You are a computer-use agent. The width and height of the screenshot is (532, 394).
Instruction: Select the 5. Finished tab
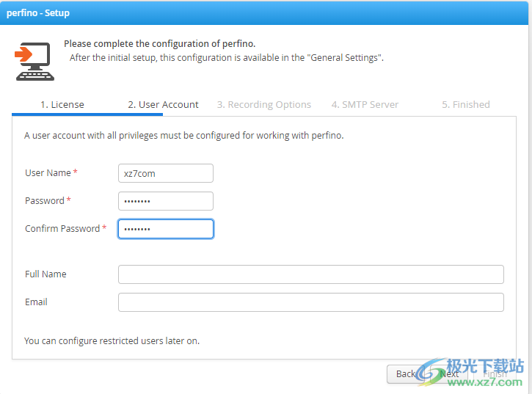coord(466,104)
